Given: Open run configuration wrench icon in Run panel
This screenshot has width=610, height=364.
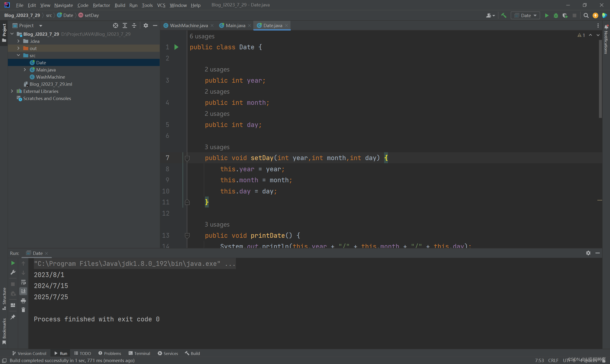Looking at the screenshot, I should [x=13, y=273].
